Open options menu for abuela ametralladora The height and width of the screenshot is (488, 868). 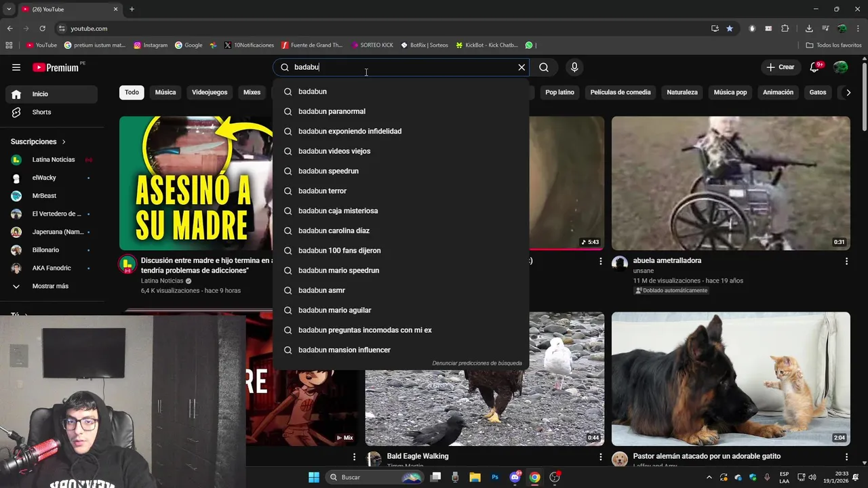(x=846, y=261)
